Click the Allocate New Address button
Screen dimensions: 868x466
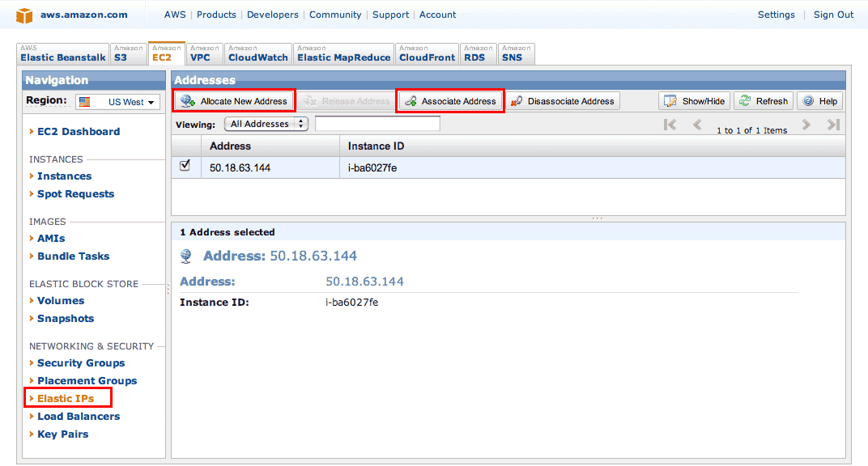point(234,101)
